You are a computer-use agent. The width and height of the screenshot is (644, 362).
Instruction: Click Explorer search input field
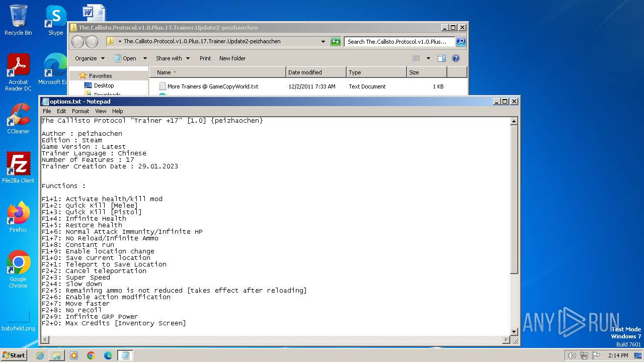point(399,42)
